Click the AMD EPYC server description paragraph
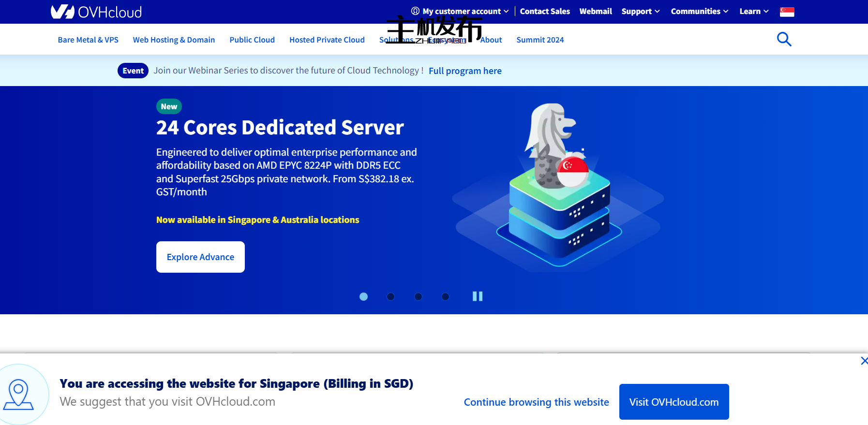 tap(286, 172)
